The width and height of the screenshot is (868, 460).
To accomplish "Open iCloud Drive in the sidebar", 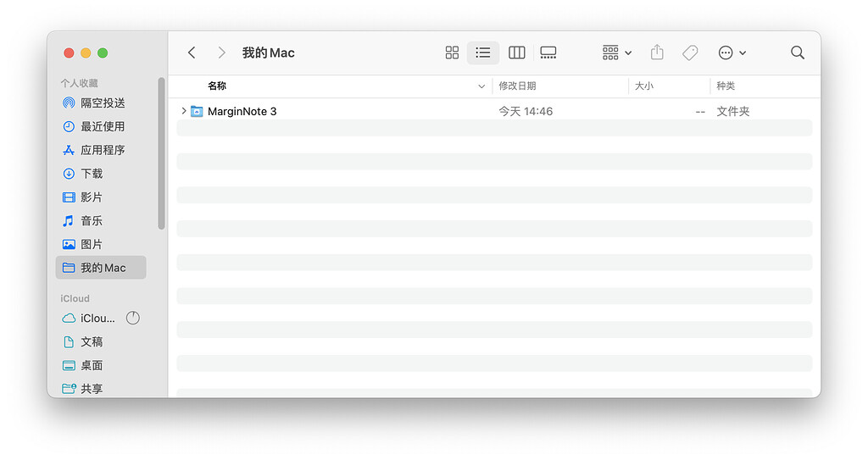I will 88,319.
